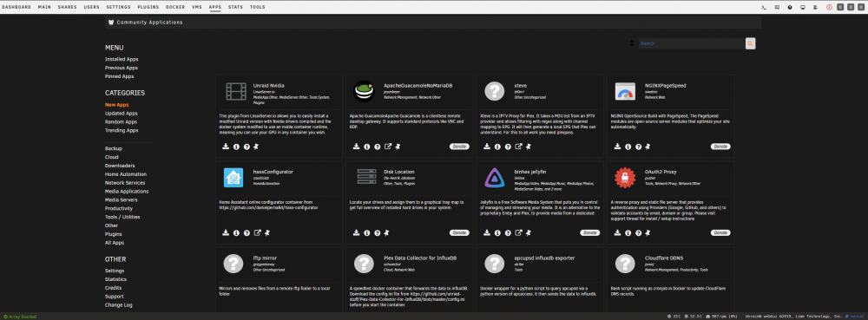Viewport: 868px width, 320px height.
Task: Open info icon on Unraid Nvidia card
Action: 236,147
